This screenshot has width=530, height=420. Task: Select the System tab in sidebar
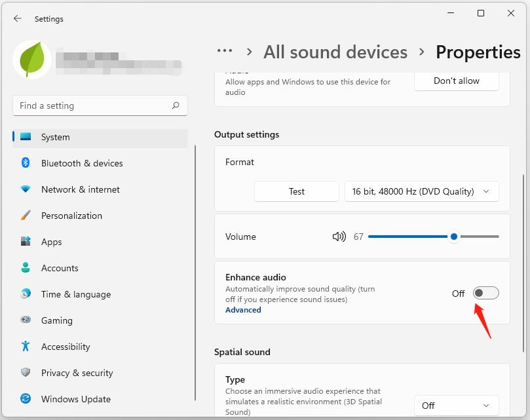point(55,137)
